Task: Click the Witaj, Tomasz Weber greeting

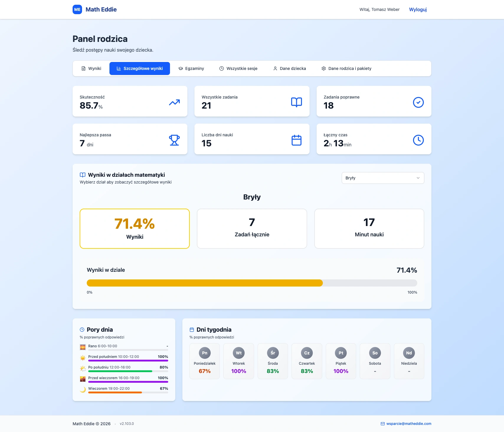Action: tap(379, 9)
